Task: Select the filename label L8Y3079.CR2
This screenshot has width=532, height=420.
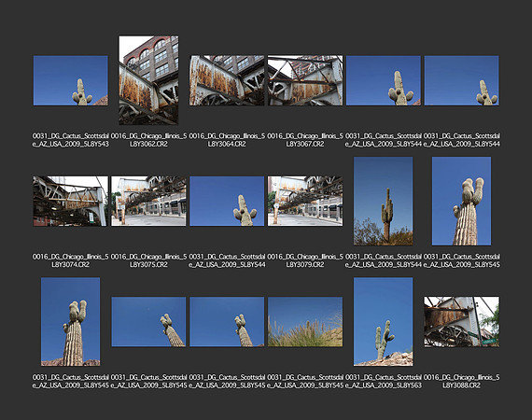Action: (305, 260)
